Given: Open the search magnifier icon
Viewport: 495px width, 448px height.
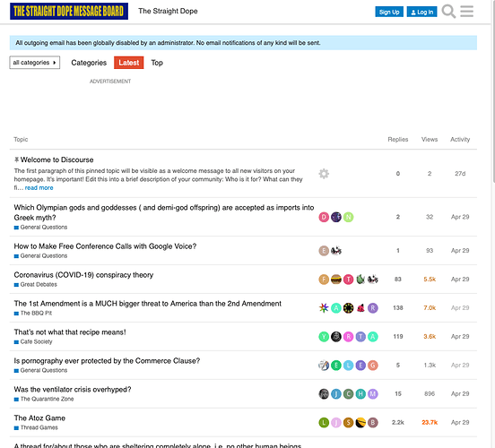Looking at the screenshot, I should pyautogui.click(x=448, y=12).
